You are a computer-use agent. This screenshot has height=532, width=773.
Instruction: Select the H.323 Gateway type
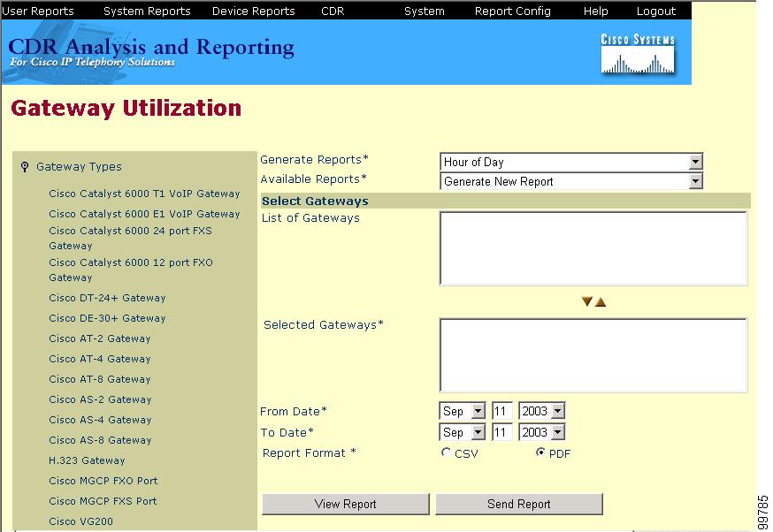tap(87, 460)
